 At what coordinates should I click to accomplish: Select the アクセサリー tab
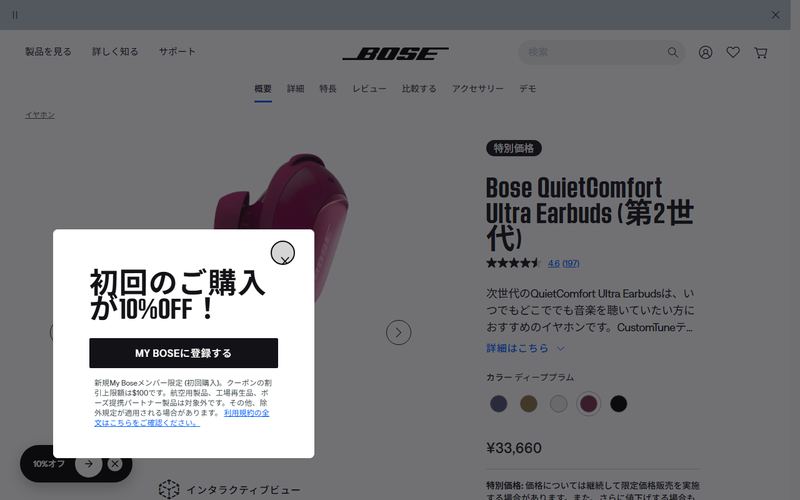coord(478,89)
